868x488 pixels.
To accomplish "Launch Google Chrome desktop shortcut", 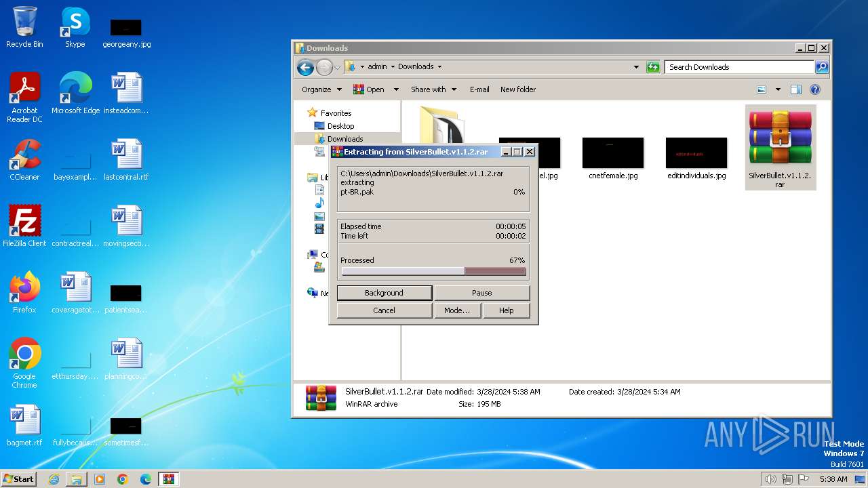I will [24, 363].
